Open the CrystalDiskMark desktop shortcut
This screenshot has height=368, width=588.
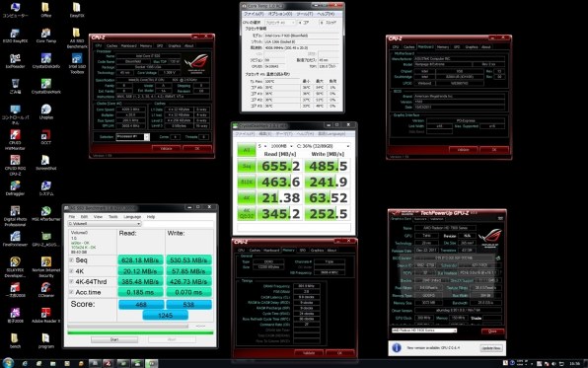(x=46, y=86)
